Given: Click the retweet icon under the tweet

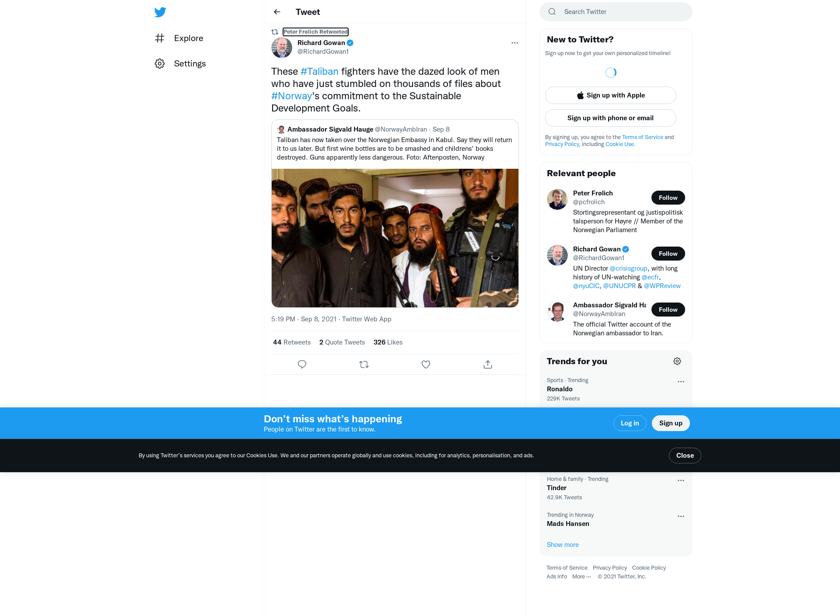Looking at the screenshot, I should click(x=364, y=364).
